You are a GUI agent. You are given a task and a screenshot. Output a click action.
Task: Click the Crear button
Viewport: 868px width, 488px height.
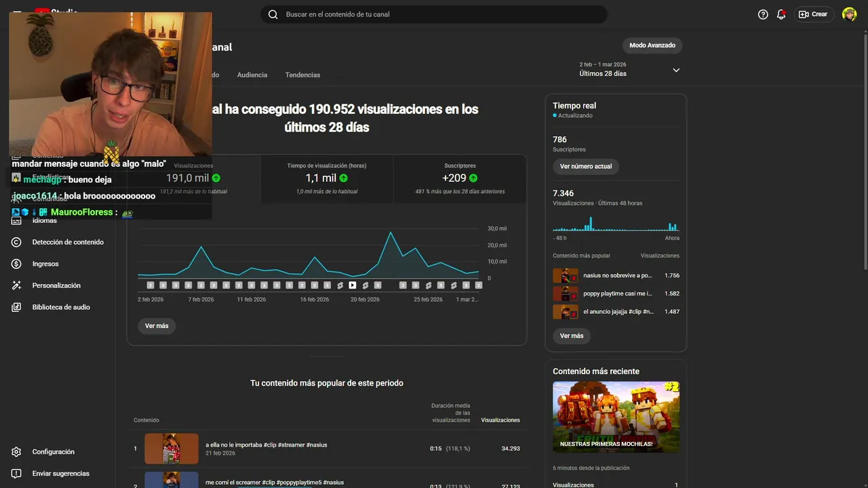(x=813, y=14)
